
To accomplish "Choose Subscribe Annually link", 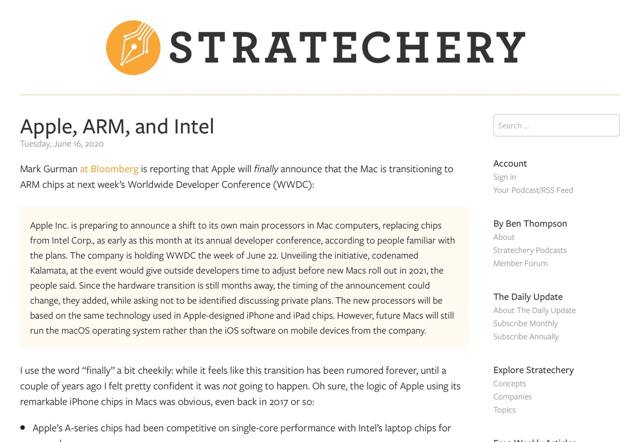I will [526, 336].
